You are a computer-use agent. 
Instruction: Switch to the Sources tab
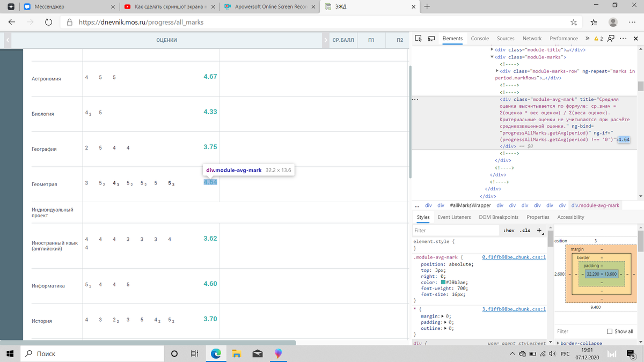pos(506,39)
